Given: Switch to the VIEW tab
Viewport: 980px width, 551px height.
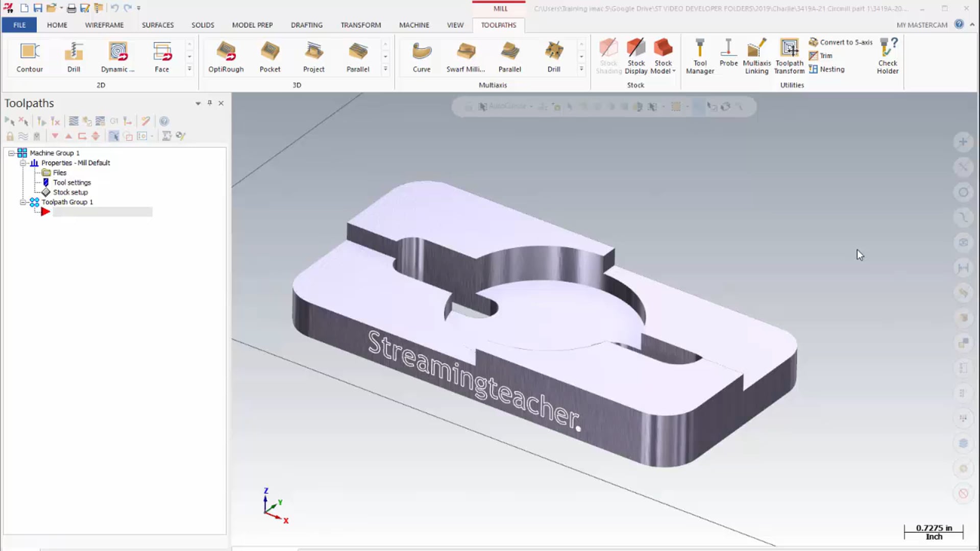Looking at the screenshot, I should [455, 25].
